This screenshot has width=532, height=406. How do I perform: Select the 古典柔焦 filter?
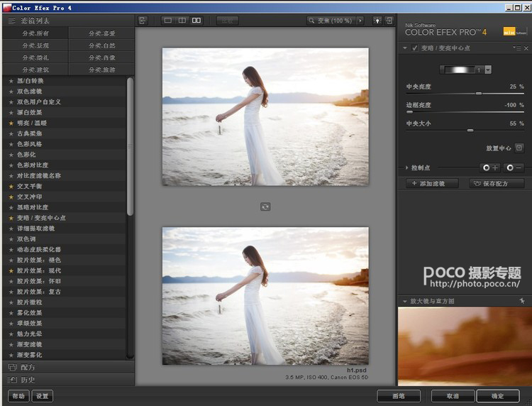[x=65, y=133]
